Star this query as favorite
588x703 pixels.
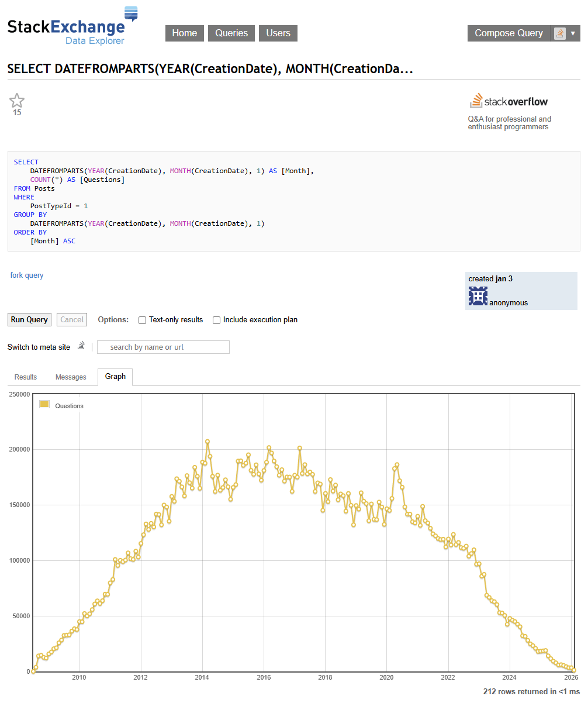(17, 100)
